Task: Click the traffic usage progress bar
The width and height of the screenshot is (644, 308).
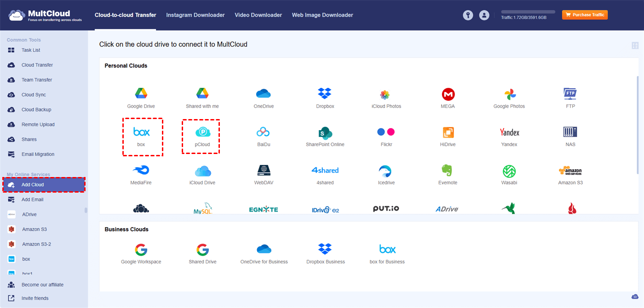Action: point(528,11)
